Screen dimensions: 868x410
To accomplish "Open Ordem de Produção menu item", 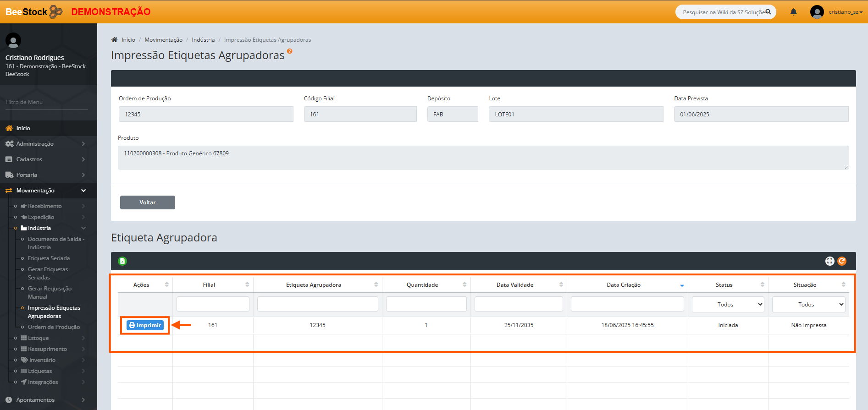I will 54,327.
